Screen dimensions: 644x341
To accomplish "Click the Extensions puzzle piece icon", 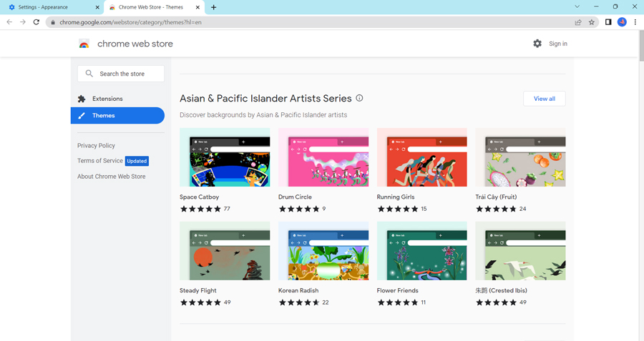I will (82, 99).
